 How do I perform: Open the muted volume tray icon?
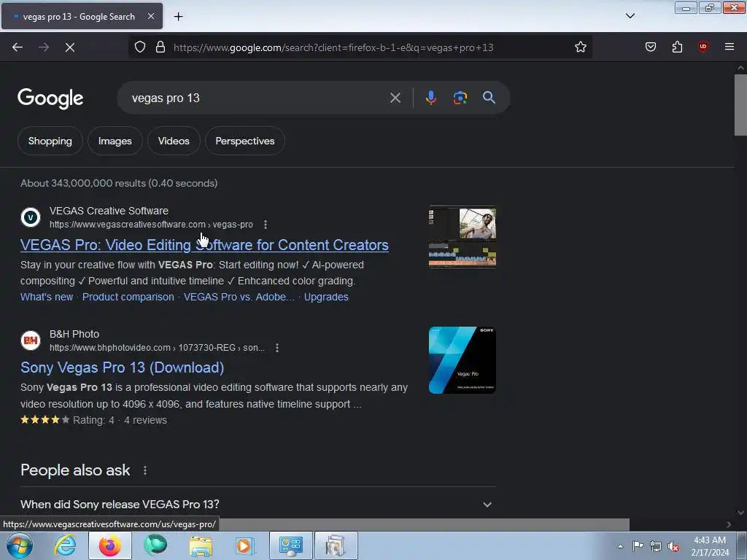673,546
